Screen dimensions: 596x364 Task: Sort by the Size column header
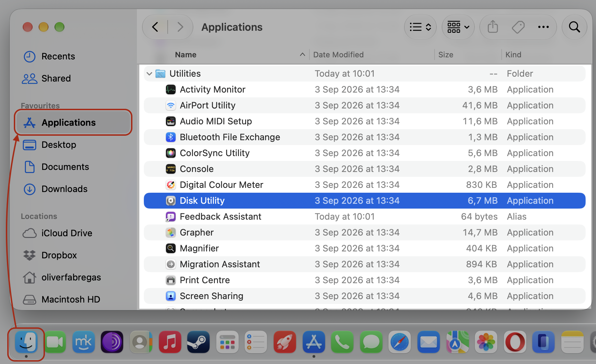pyautogui.click(x=446, y=55)
